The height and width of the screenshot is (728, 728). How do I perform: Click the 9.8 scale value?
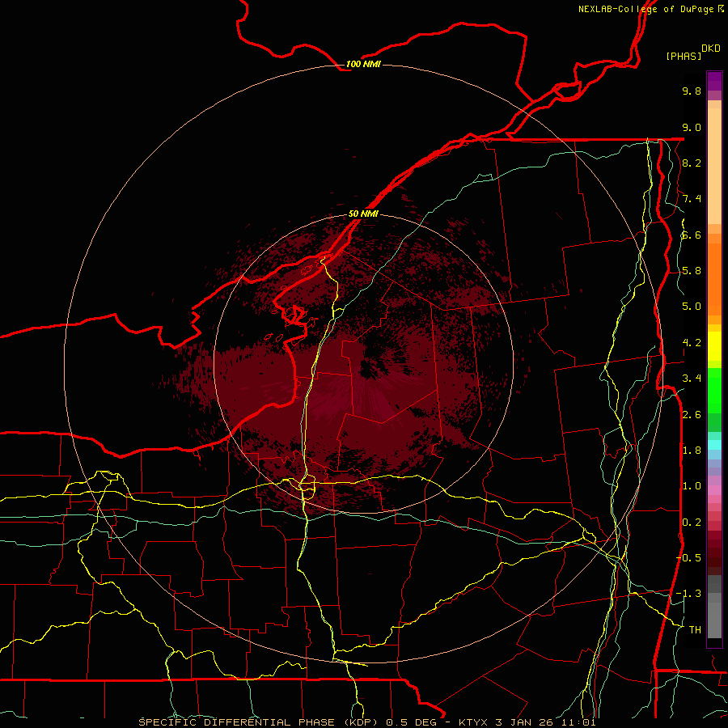coord(692,91)
